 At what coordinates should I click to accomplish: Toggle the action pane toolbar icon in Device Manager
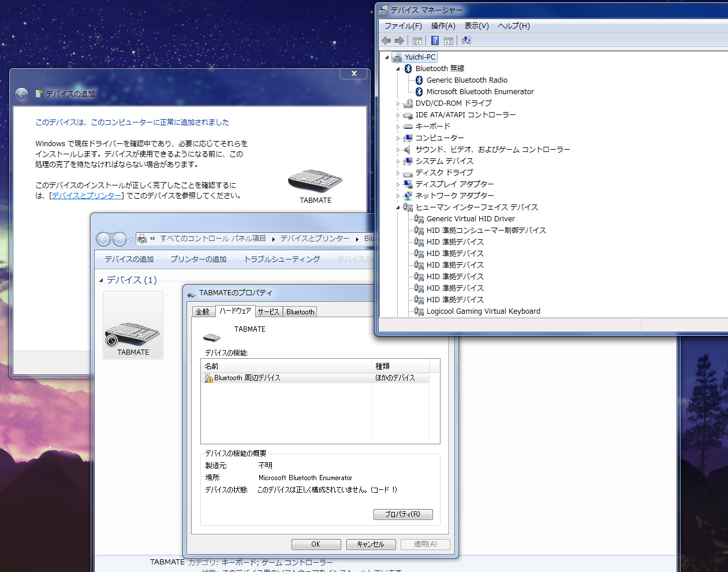pyautogui.click(x=449, y=40)
